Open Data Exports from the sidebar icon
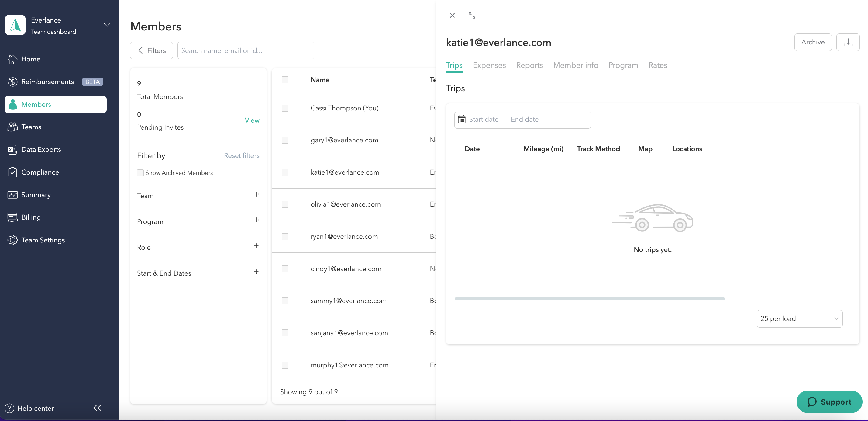The height and width of the screenshot is (421, 868). pos(12,149)
